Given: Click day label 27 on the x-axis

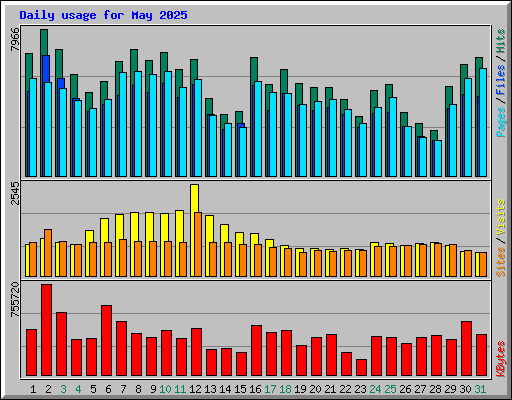Looking at the screenshot, I should coord(420,389).
